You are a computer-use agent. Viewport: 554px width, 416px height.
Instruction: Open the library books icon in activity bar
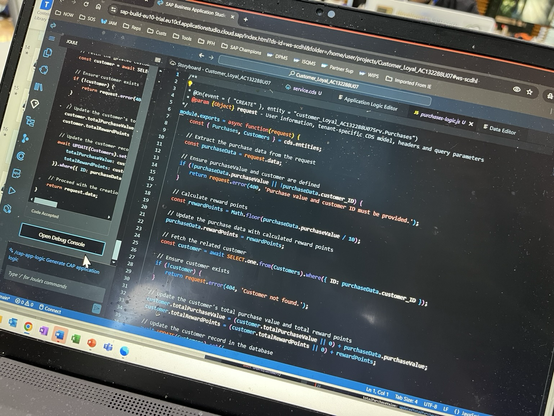pyautogui.click(x=39, y=87)
